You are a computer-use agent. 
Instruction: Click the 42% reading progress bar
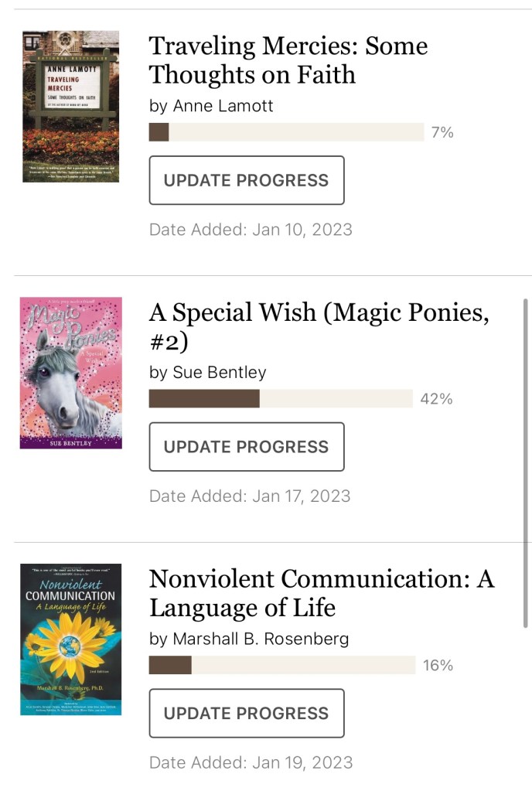tap(280, 399)
